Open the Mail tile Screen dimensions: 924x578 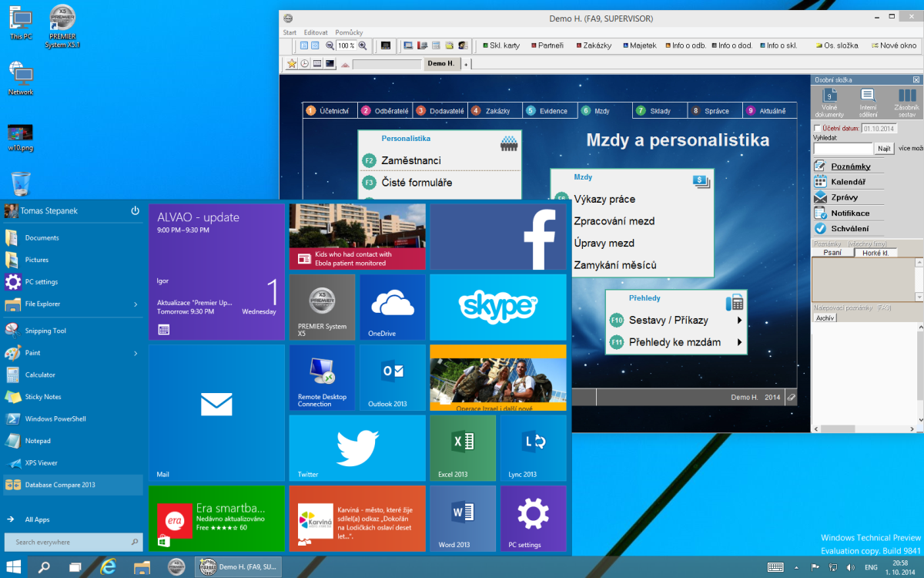[216, 413]
